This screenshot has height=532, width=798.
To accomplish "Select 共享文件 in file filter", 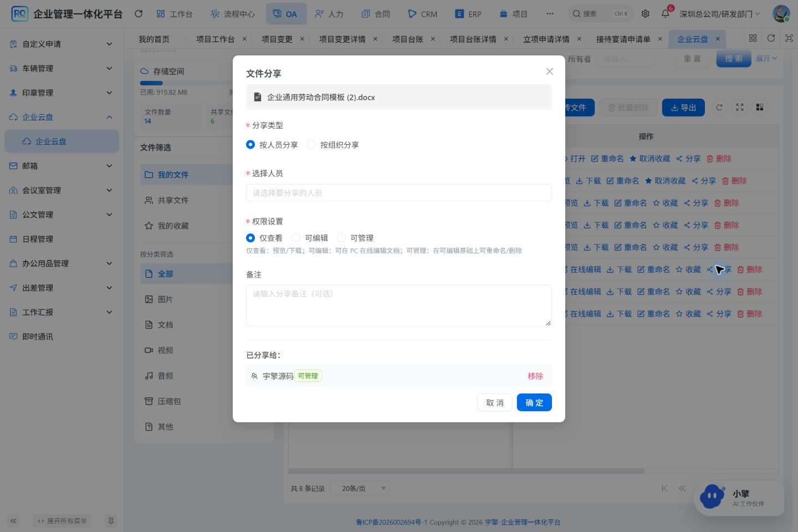I will pos(186,200).
